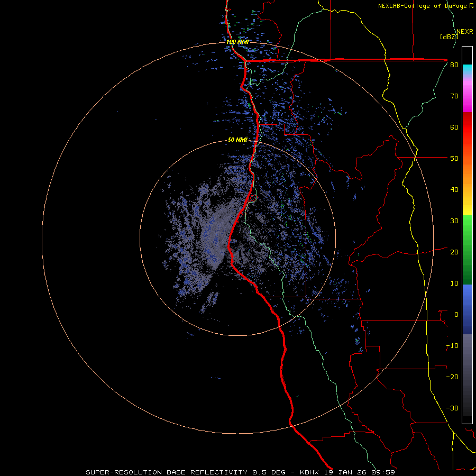Viewport: 476px width, 476px height.
Task: Click the 70 value on the dBZ scale
Action: (454, 96)
